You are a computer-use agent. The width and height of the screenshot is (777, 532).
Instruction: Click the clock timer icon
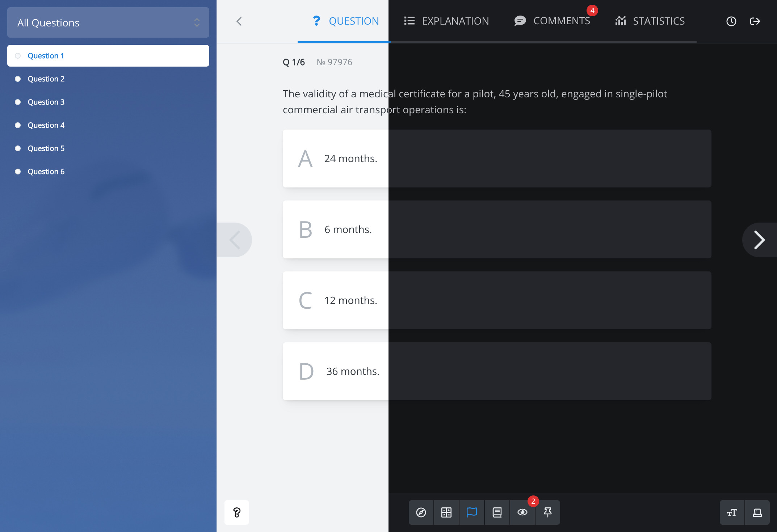click(731, 21)
